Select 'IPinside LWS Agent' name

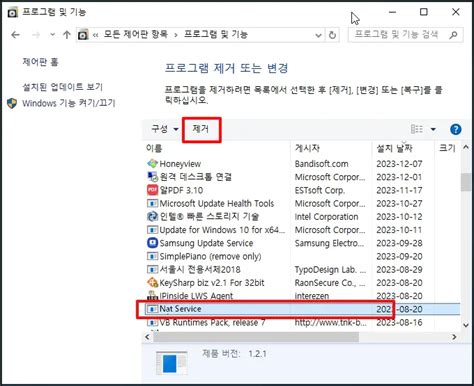(x=196, y=296)
